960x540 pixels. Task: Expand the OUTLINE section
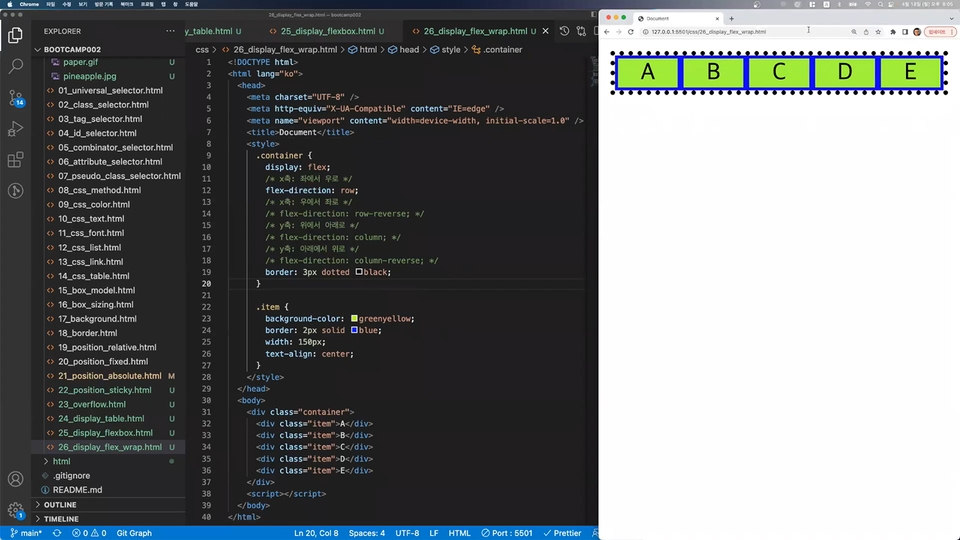pyautogui.click(x=60, y=504)
